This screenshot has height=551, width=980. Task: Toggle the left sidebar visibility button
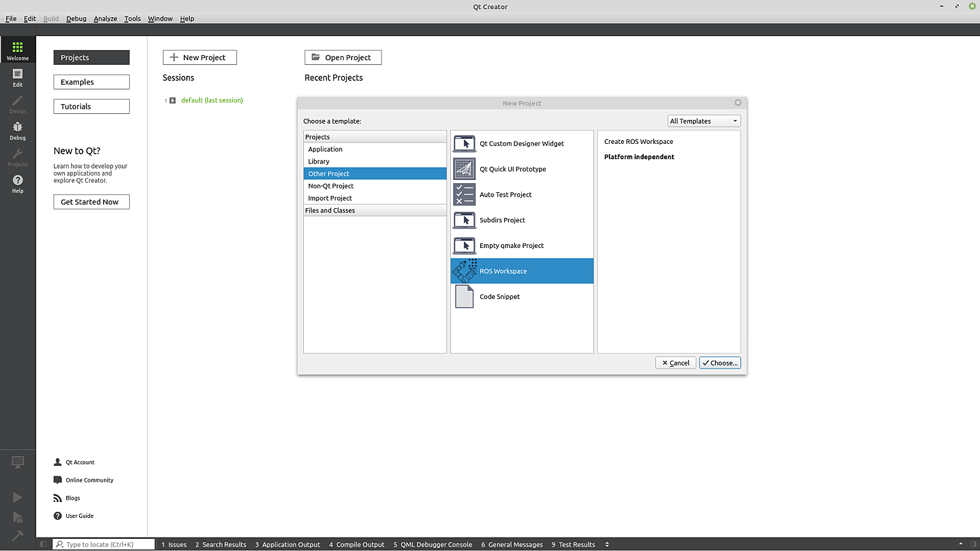tap(43, 544)
